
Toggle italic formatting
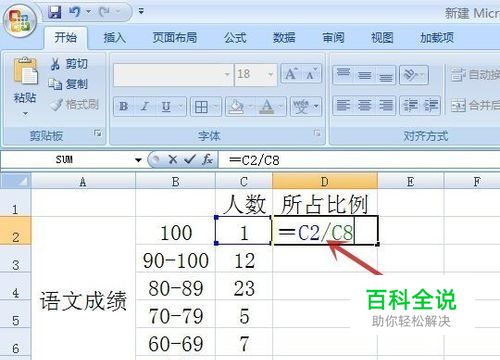coord(144,107)
